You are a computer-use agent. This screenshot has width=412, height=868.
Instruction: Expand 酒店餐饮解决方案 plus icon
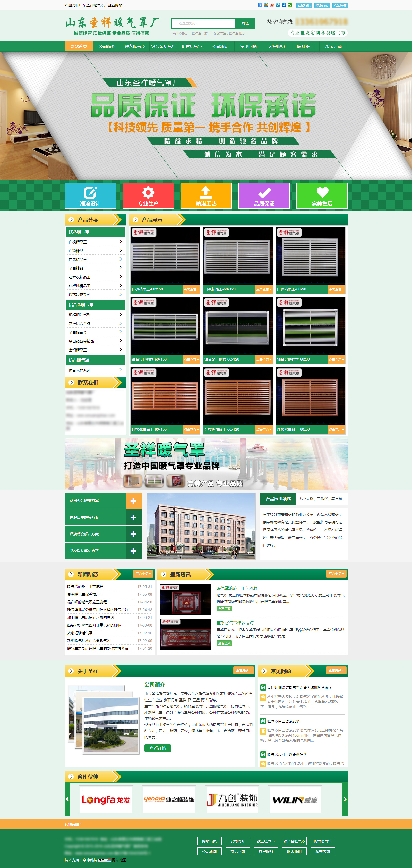pos(133,534)
